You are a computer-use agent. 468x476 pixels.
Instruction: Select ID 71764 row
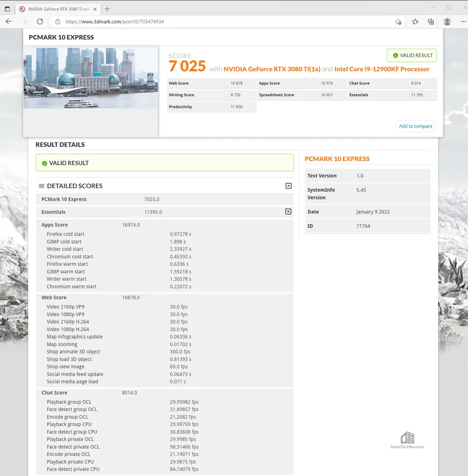(367, 226)
